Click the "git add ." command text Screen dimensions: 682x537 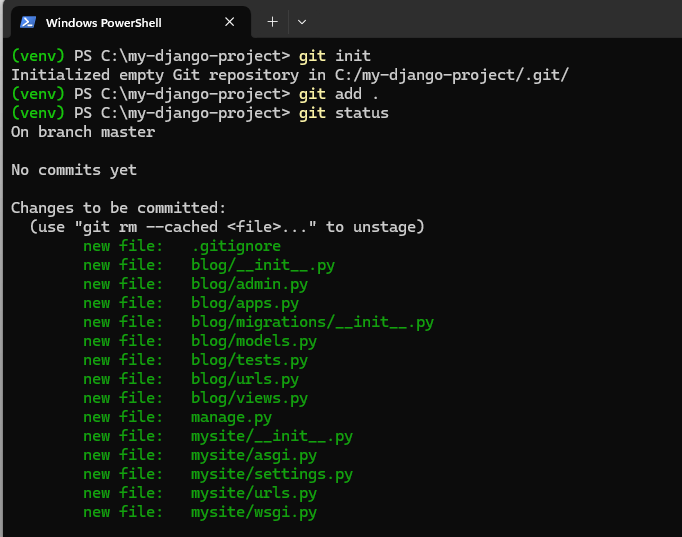pos(334,94)
